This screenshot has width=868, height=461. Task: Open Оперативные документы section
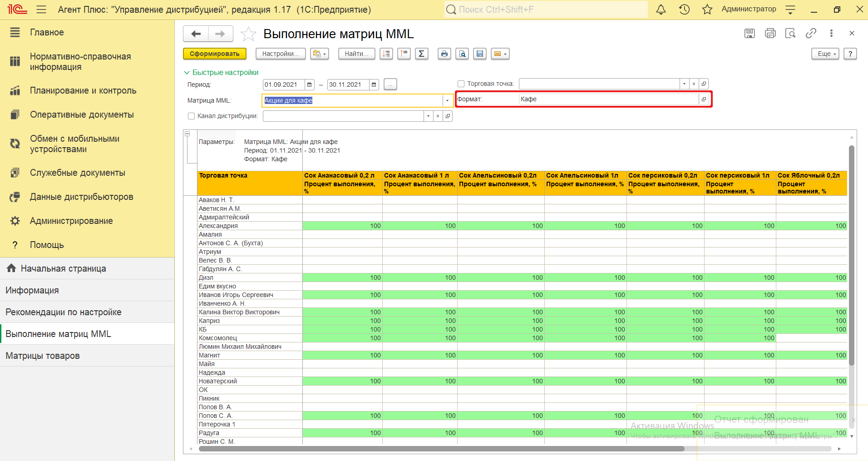(82, 114)
